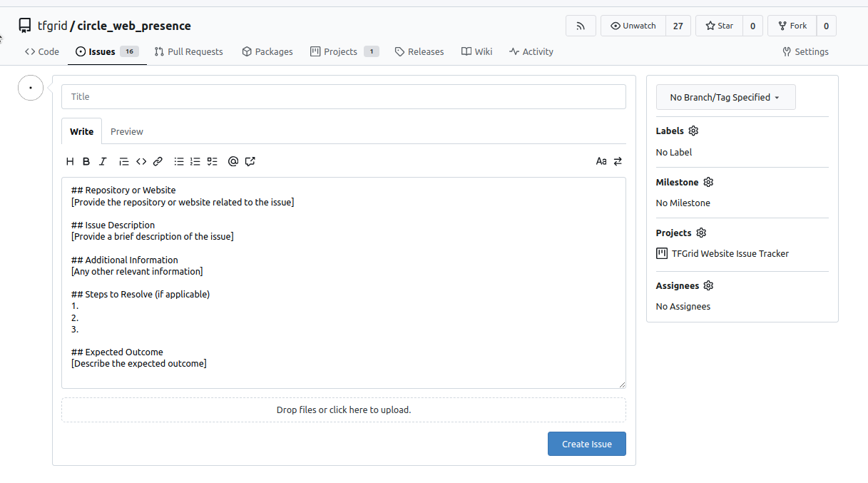Image resolution: width=868 pixels, height=483 pixels.
Task: Insert a quote block
Action: pyautogui.click(x=123, y=161)
